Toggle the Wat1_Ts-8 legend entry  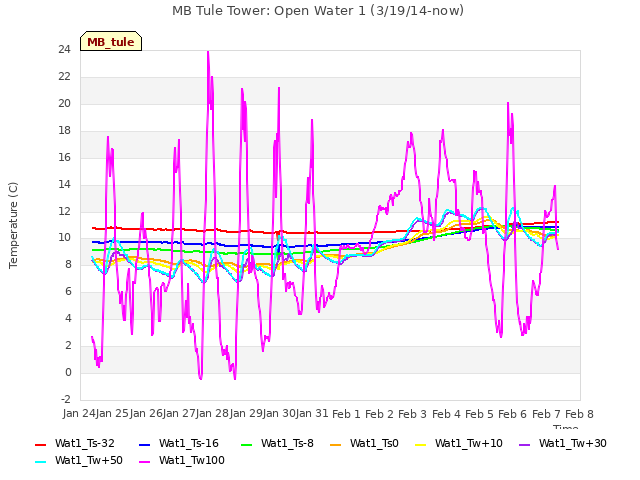pos(277,444)
